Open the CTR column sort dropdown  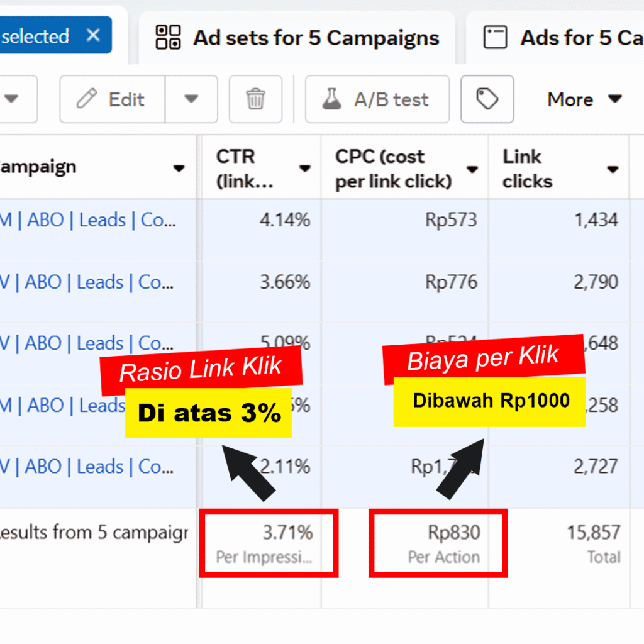(x=305, y=169)
